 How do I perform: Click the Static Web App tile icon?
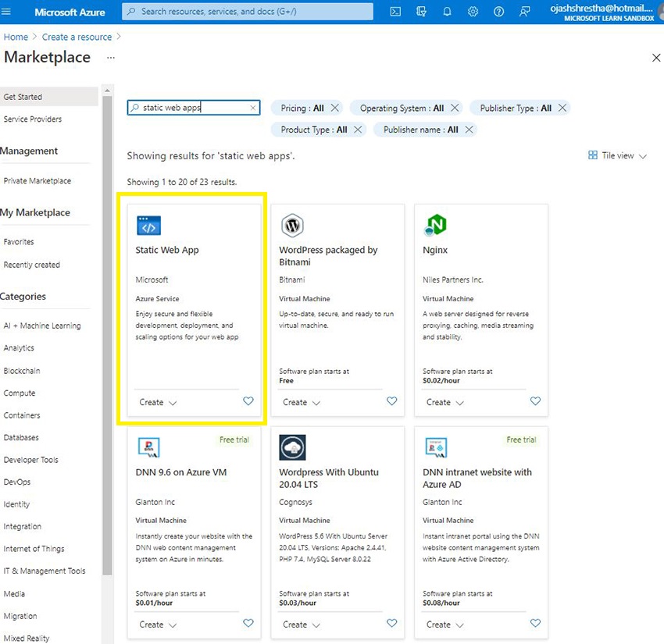[148, 226]
